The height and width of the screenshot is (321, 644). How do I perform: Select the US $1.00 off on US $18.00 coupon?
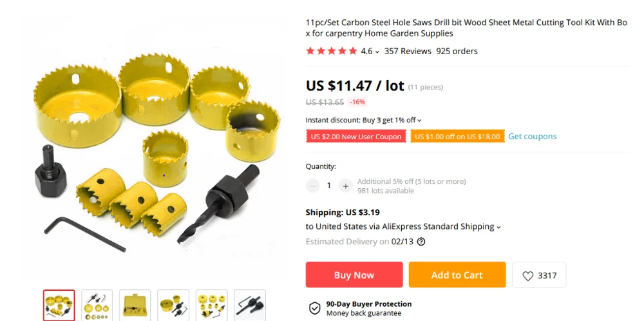coord(457,137)
